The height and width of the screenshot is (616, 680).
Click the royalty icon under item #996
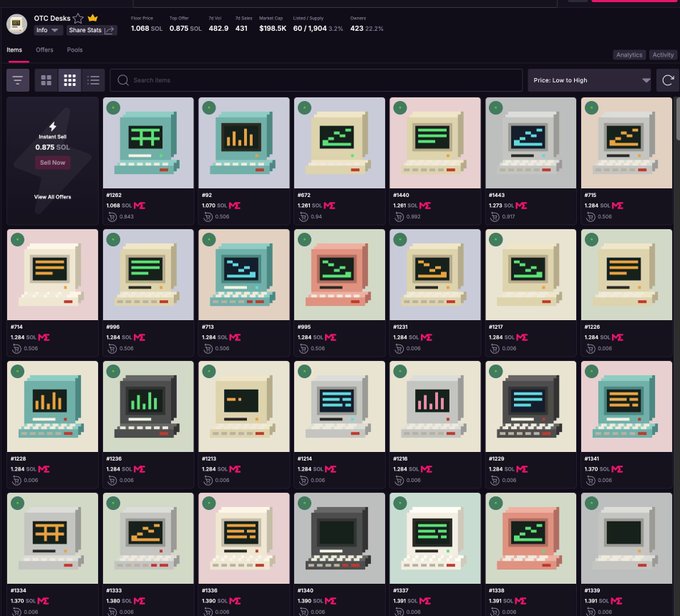(112, 348)
